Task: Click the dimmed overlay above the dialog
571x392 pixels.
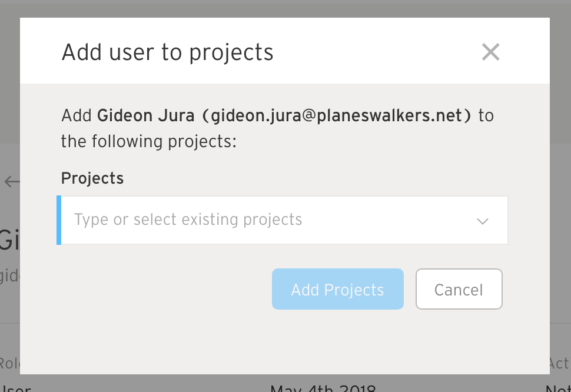Action: (x=285, y=9)
